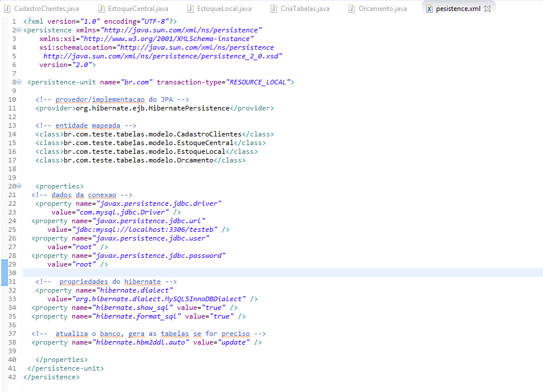543x392 pixels.
Task: Click "javax.persistence.jdbc.password" property name
Action: 159,256
